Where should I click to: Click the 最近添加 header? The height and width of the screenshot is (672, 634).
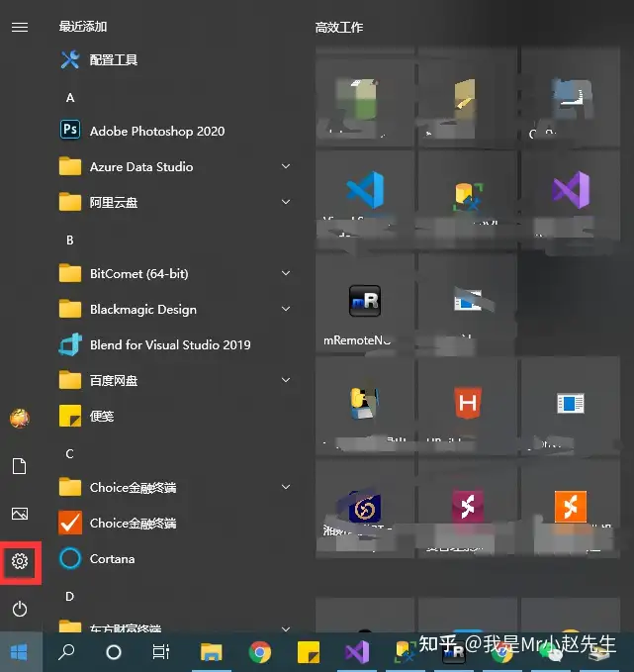click(x=83, y=27)
